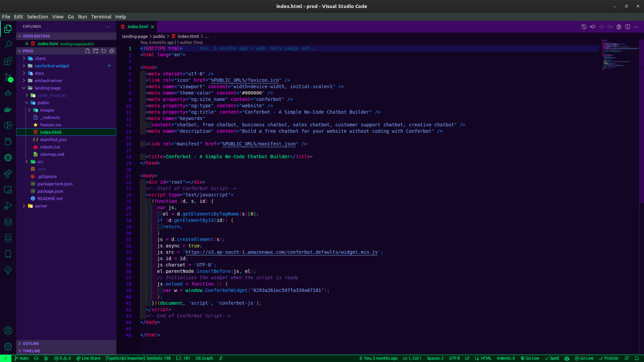Click New File icon in PROD header
This screenshot has height=362, width=644.
point(88,51)
